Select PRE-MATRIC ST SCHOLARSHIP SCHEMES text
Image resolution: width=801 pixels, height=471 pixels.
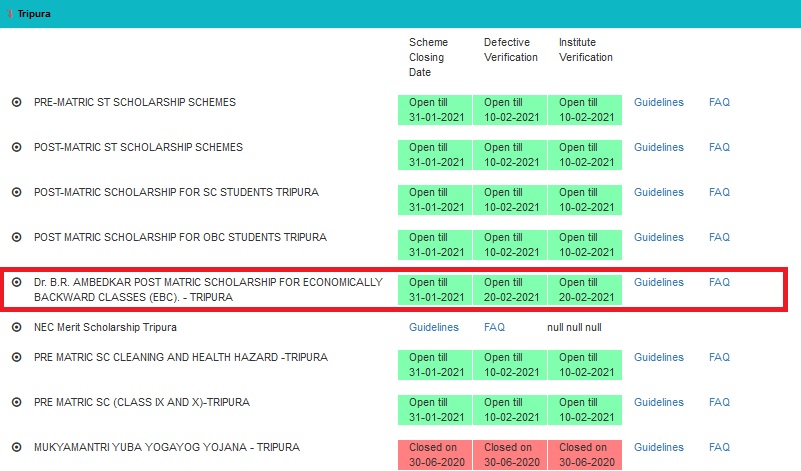click(135, 102)
